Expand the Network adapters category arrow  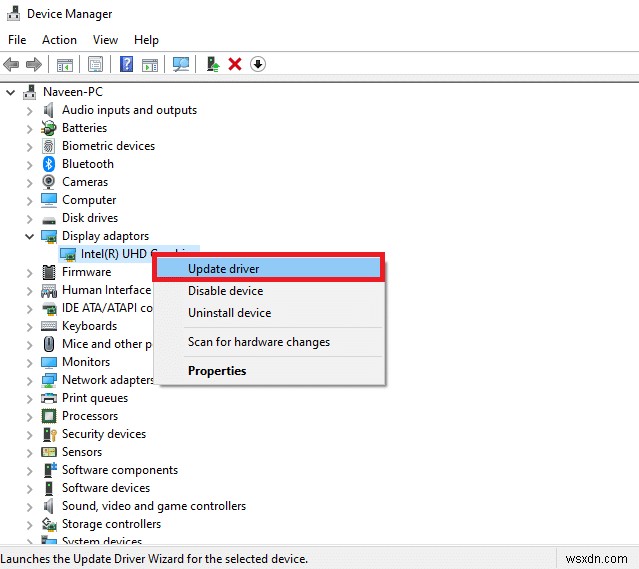point(29,381)
